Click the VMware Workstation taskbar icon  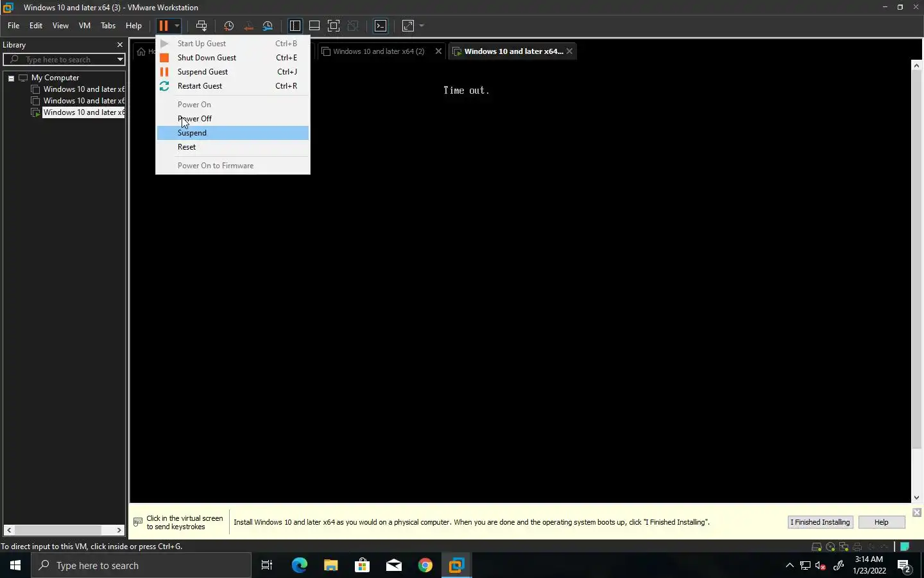click(x=456, y=565)
